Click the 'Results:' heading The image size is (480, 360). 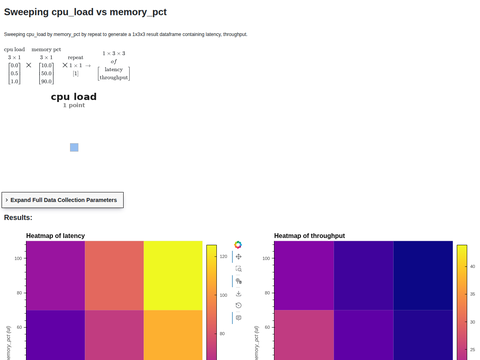tap(18, 218)
